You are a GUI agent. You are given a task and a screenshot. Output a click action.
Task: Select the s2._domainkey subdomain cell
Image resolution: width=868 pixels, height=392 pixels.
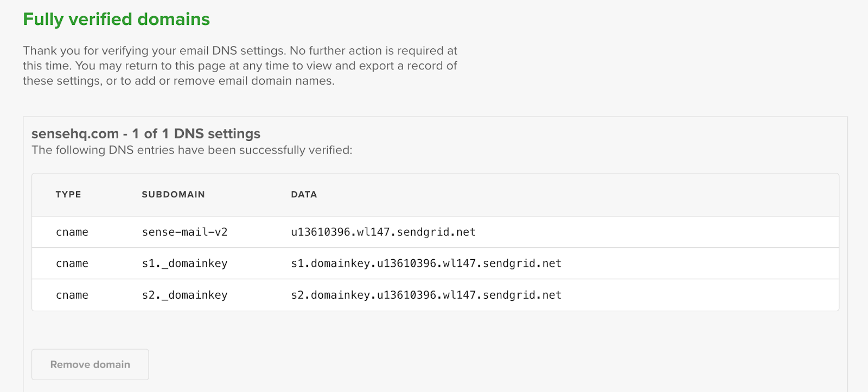click(184, 295)
